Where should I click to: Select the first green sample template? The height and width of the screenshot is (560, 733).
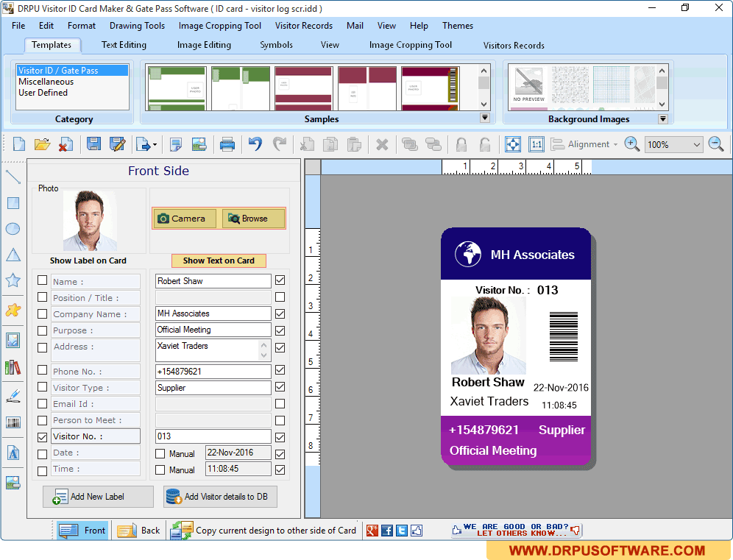[x=177, y=88]
